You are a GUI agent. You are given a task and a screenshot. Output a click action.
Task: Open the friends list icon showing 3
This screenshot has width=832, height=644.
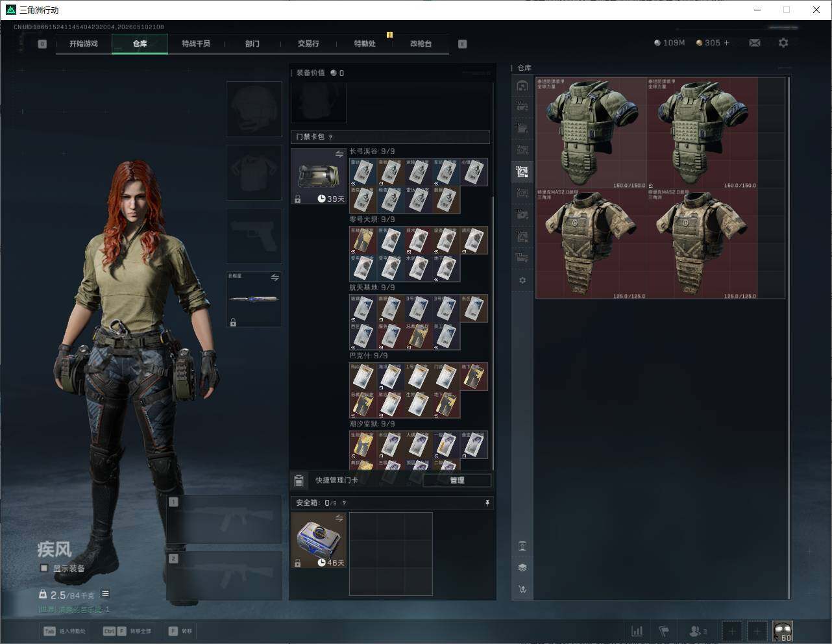pos(698,631)
